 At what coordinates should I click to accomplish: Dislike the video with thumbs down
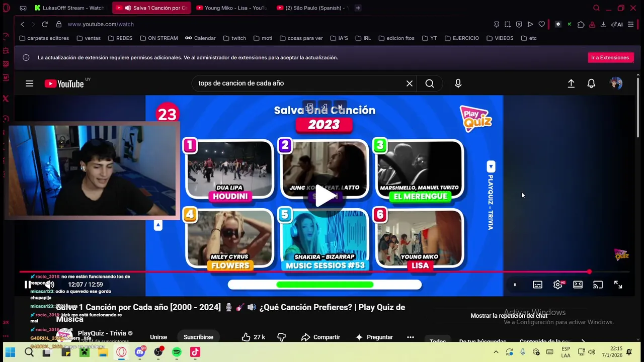click(x=281, y=337)
